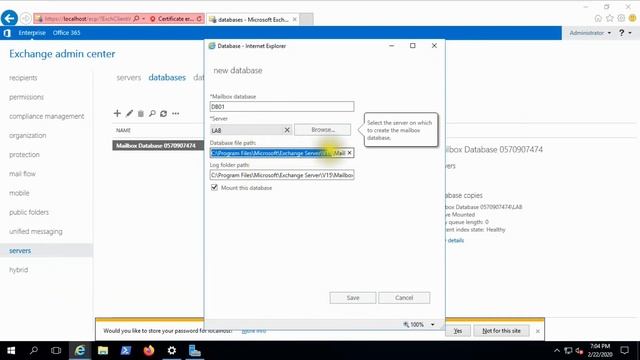Open the volume icon in system tray
Viewport: 640px width, 360px height.
click(x=579, y=351)
